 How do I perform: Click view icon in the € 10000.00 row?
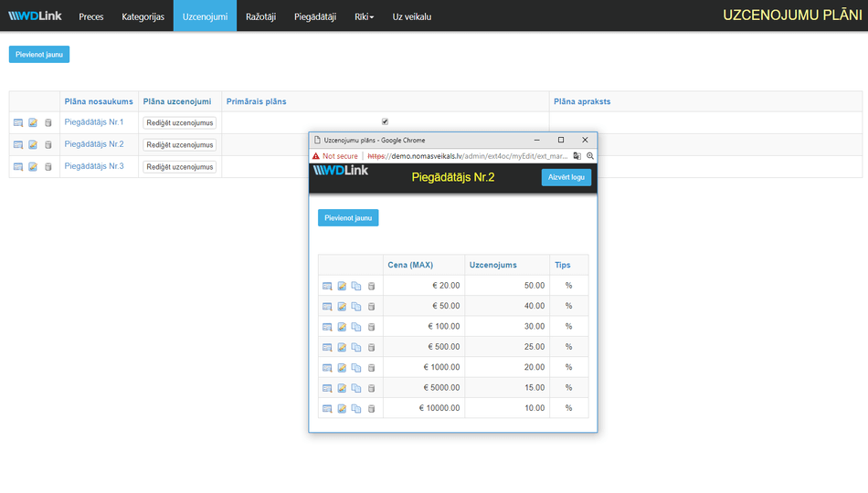[x=327, y=409]
